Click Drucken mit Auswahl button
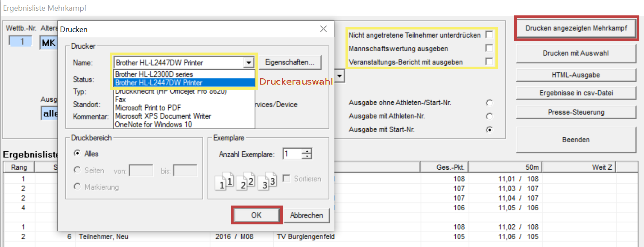 click(x=576, y=53)
